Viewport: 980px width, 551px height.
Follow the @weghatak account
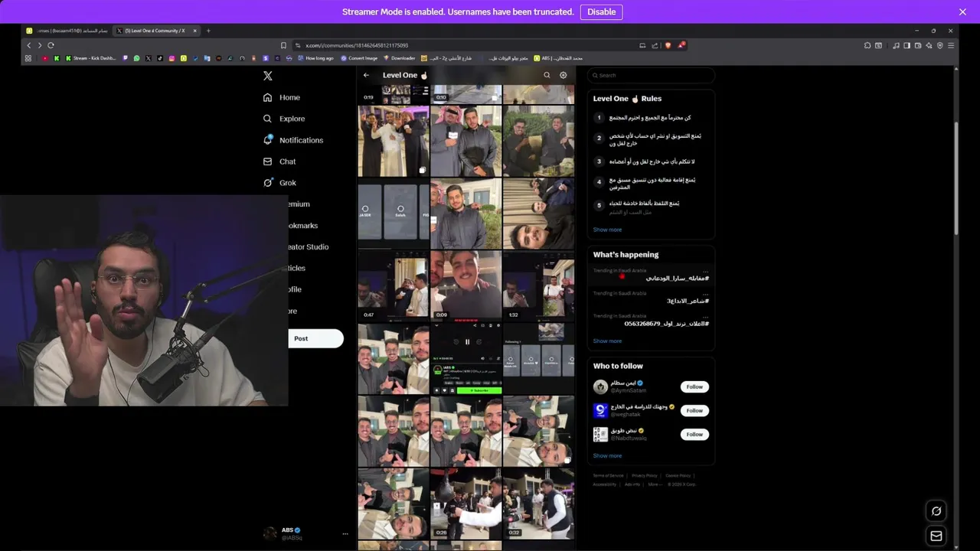(694, 411)
